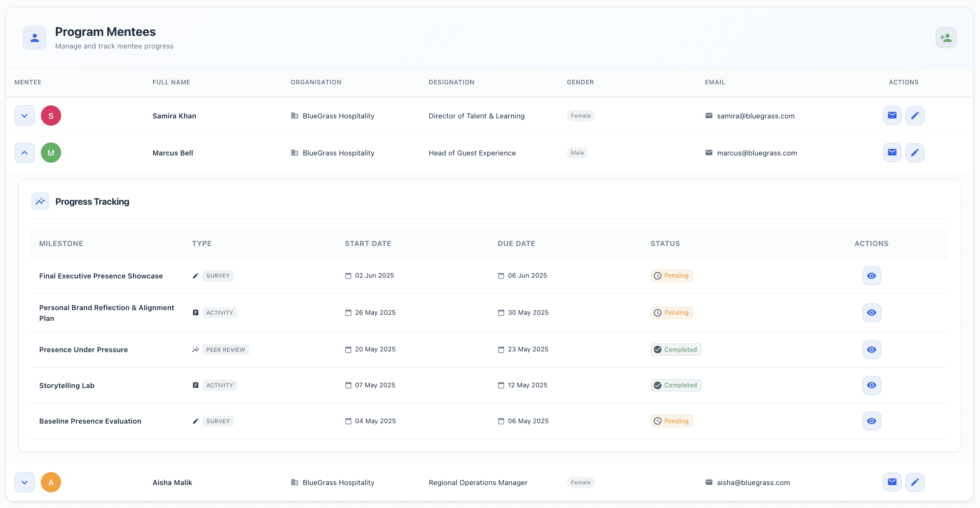
Task: Email Aisha Malik with the envelope button
Action: pyautogui.click(x=892, y=482)
